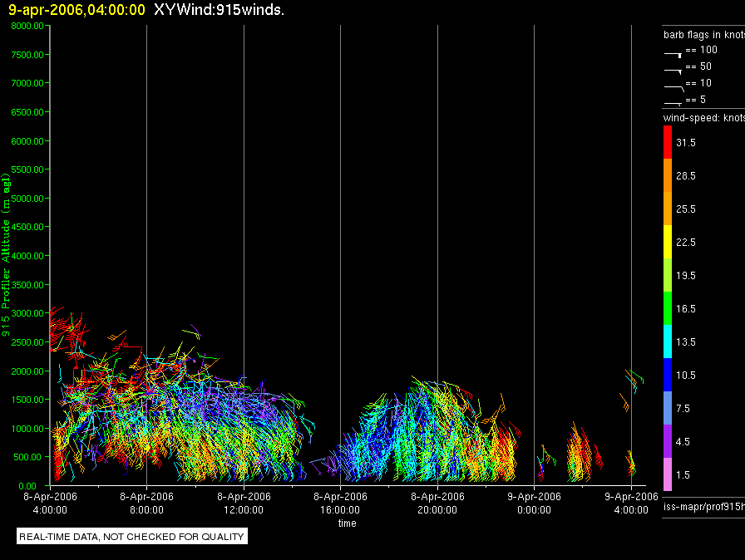Click the 8-Apr-2006 8:00:00 time label
Screen dimensions: 745x560
pyautogui.click(x=147, y=503)
